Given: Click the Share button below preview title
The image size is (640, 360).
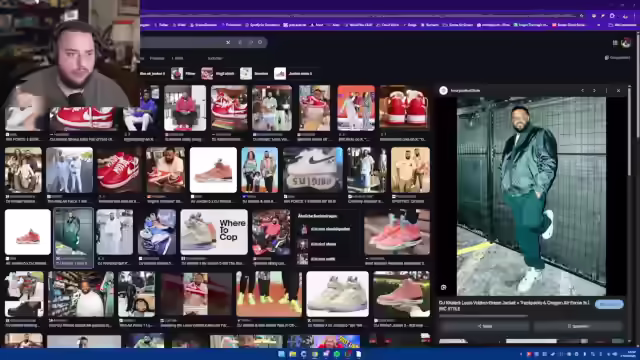Looking at the screenshot, I should [x=484, y=326].
